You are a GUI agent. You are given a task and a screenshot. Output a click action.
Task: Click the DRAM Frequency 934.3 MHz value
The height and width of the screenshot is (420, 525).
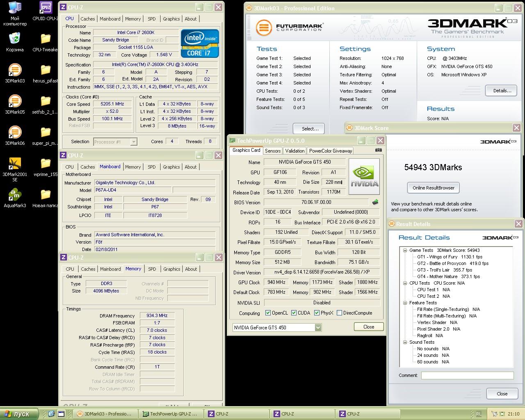coord(157,316)
